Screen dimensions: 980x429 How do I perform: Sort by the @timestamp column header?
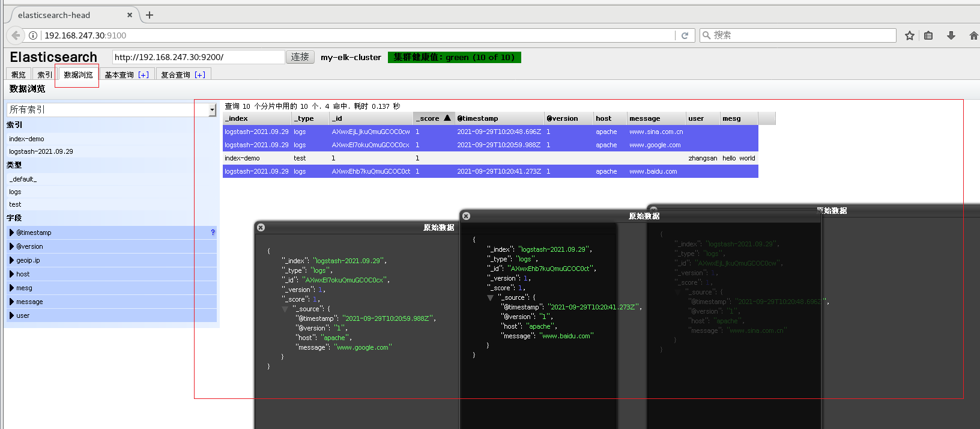tap(499, 118)
